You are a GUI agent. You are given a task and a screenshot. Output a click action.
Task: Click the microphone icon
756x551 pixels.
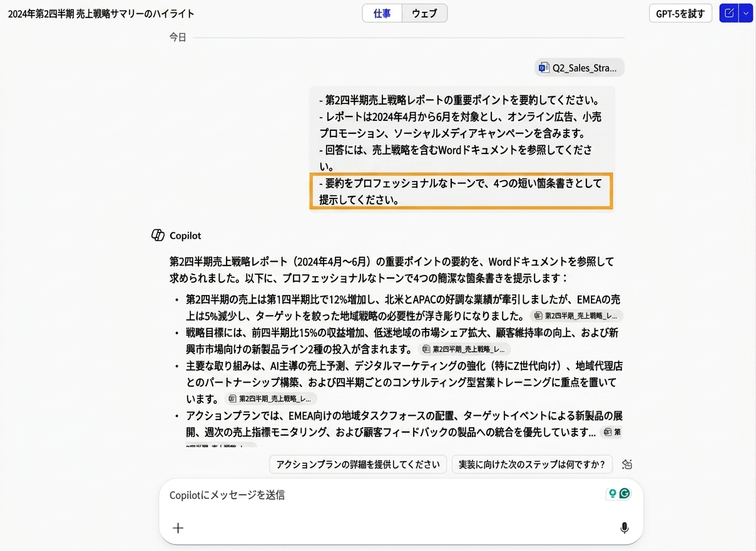tap(624, 528)
